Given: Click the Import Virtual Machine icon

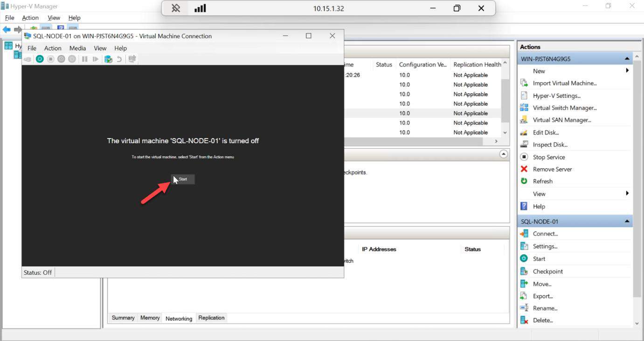Looking at the screenshot, I should pos(524,83).
